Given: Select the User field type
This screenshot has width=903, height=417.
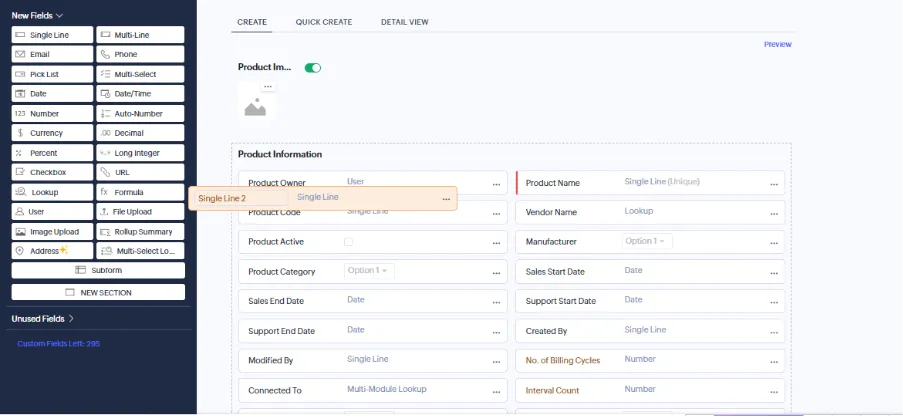Looking at the screenshot, I should coord(52,211).
